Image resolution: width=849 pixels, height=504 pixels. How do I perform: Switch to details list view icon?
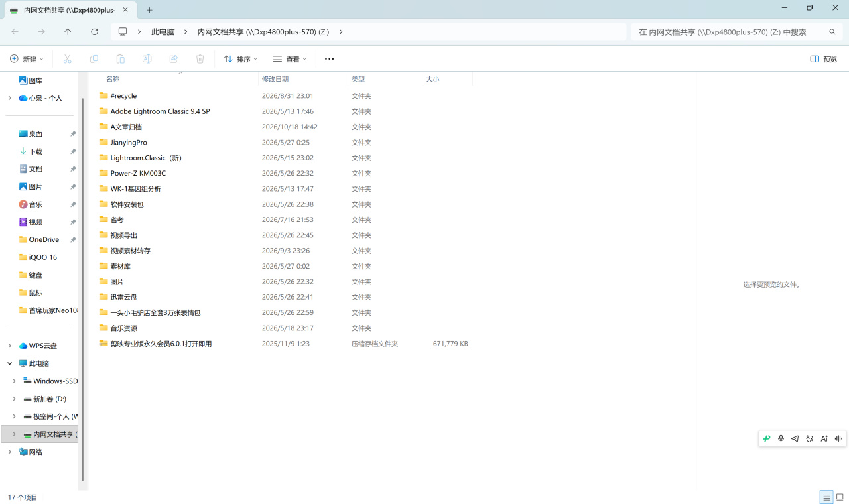826,497
